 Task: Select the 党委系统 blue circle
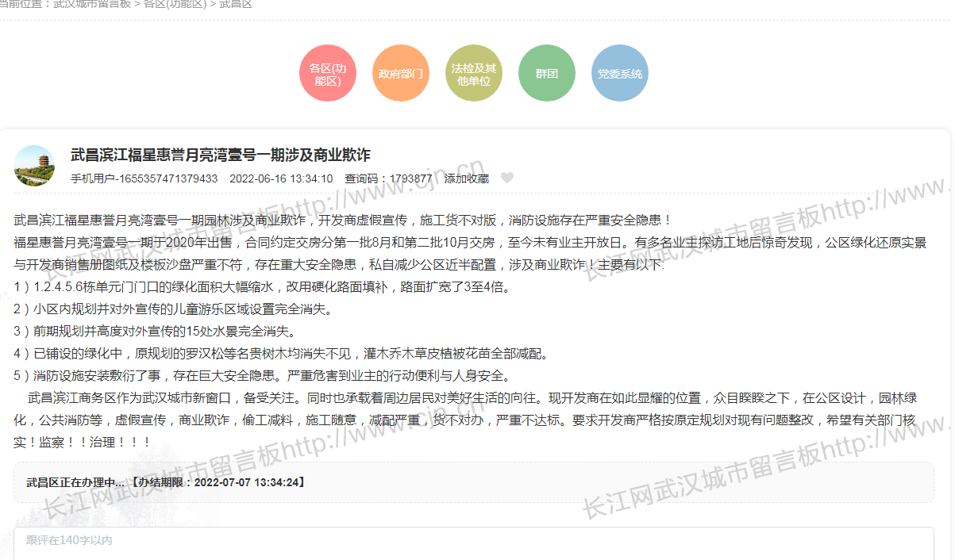click(620, 74)
